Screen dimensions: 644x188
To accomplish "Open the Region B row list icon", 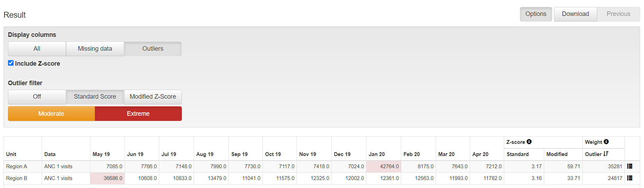I will coord(629,178).
